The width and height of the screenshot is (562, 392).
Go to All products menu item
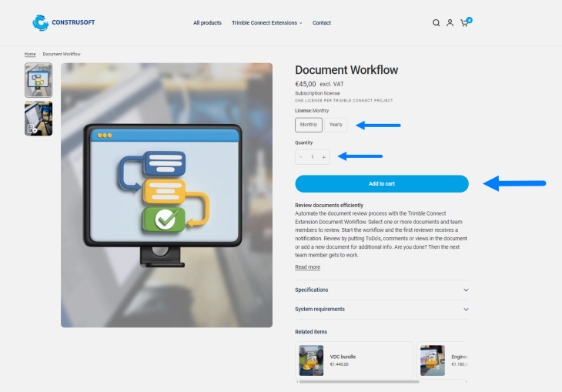pos(207,23)
